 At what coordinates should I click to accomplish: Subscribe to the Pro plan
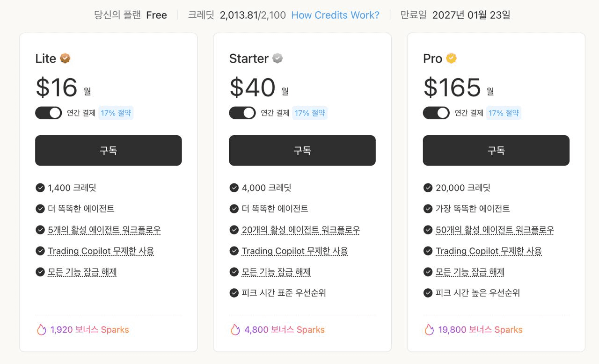(496, 151)
